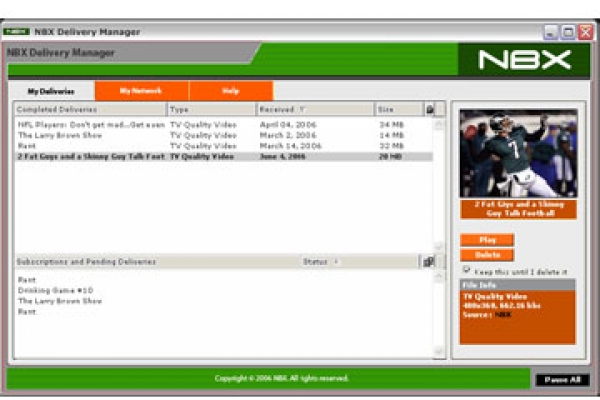Click the Pause All button
The width and height of the screenshot is (600, 400).
click(562, 380)
